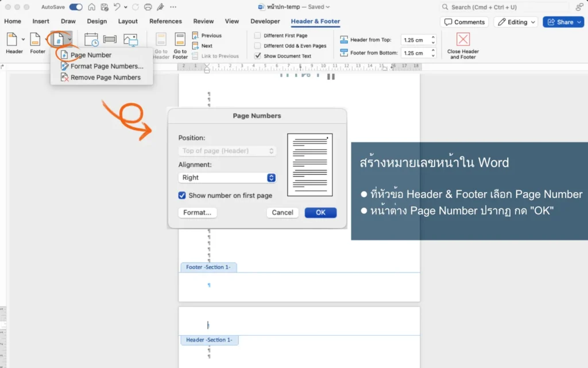Insert picture from file icon in ribbon
Image resolution: width=588 pixels, height=368 pixels.
131,40
